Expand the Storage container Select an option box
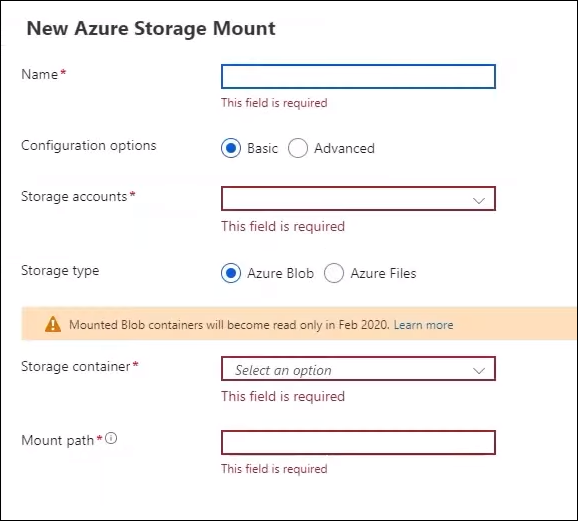The image size is (578, 521). pyautogui.click(x=358, y=369)
